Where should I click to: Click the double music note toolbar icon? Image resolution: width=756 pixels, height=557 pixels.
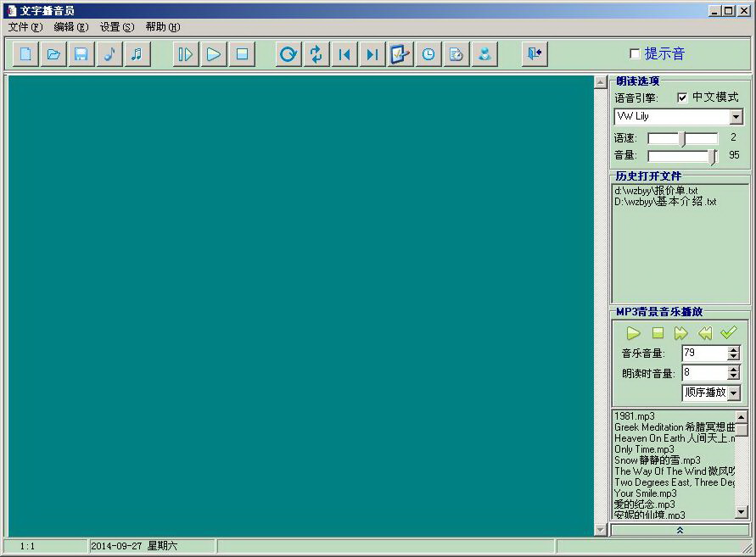click(x=136, y=54)
